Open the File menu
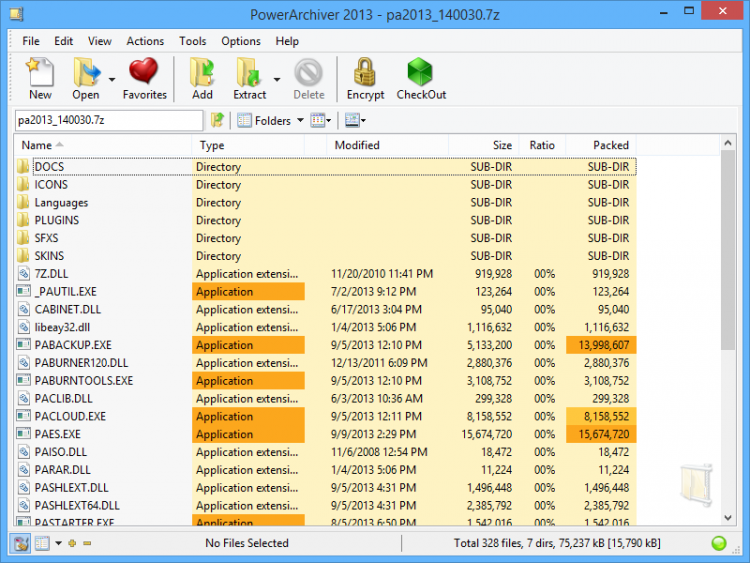 point(31,41)
